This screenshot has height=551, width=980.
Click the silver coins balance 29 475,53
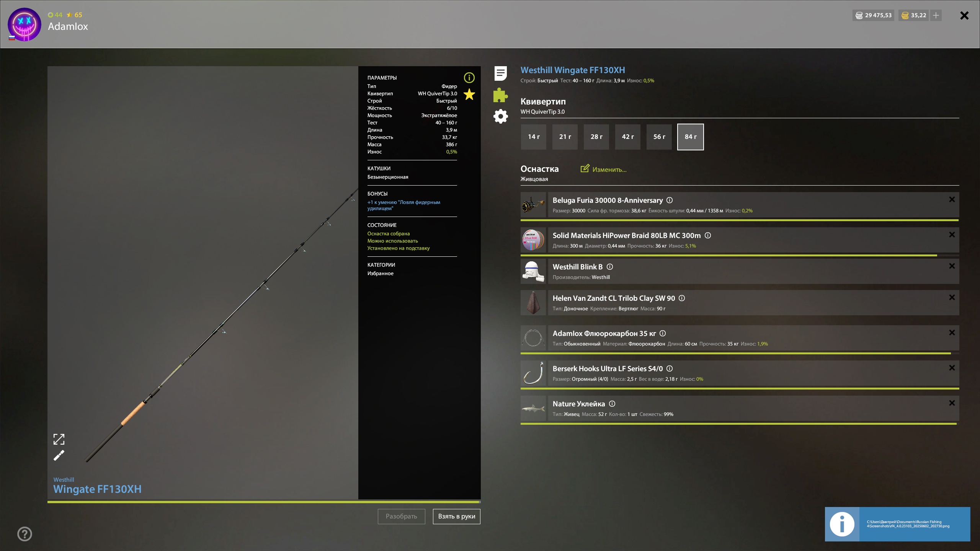click(873, 15)
